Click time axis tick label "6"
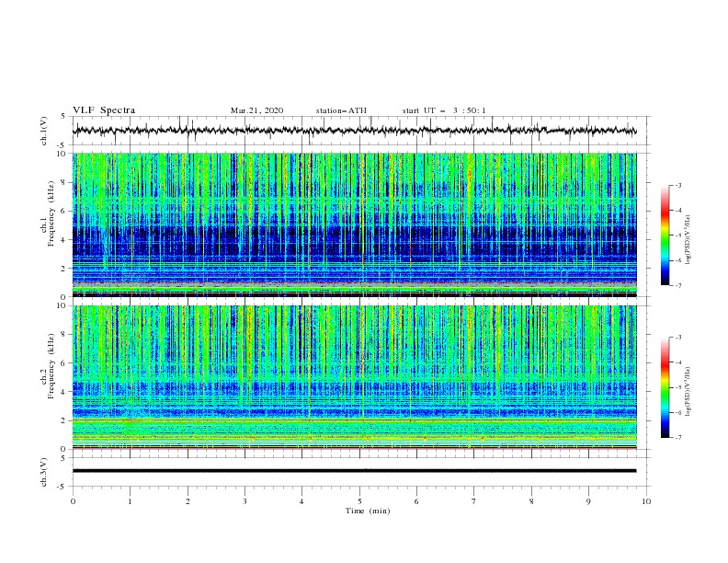Viewport: 728px width, 563px height. 416,501
